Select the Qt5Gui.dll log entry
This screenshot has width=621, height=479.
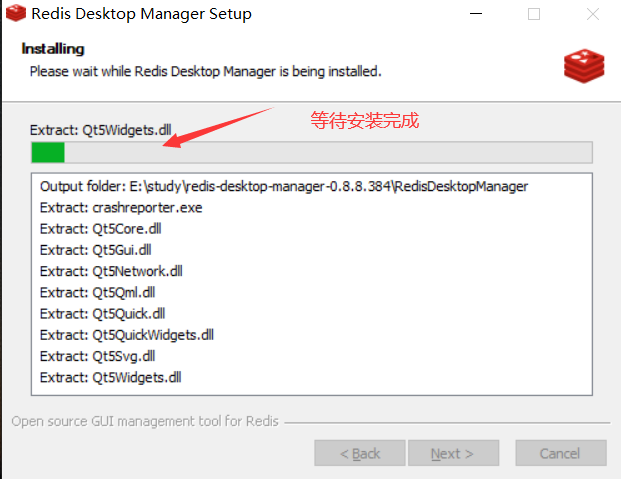pos(95,250)
